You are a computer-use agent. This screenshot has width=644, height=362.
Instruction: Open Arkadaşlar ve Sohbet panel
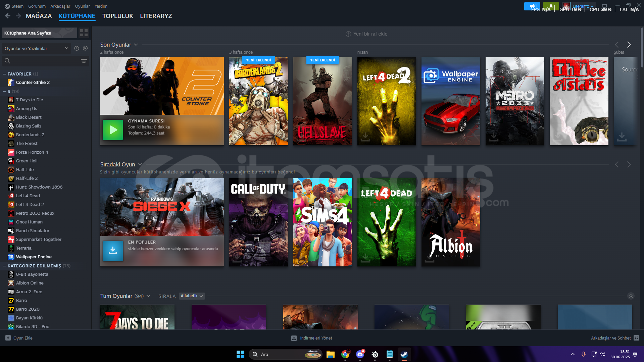pyautogui.click(x=615, y=338)
